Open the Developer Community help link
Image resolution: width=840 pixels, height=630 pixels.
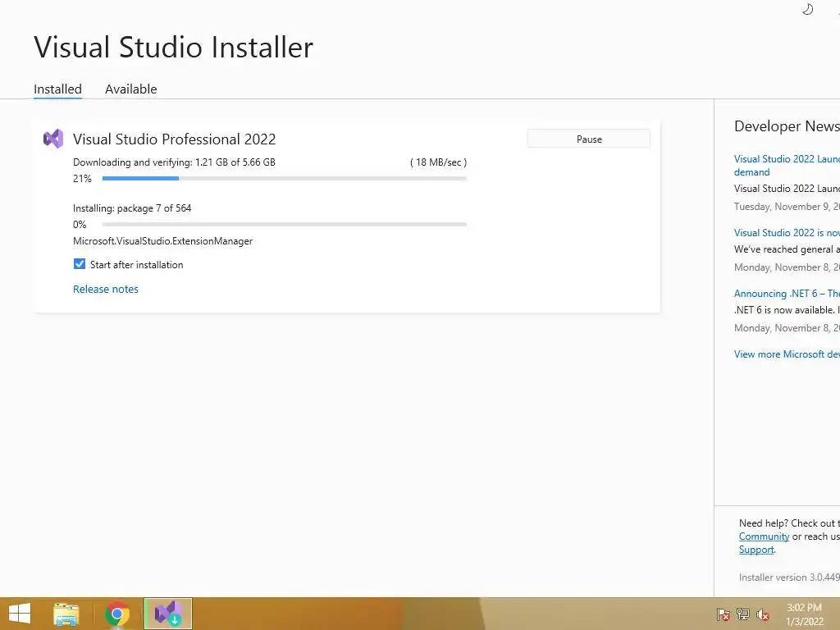click(x=764, y=536)
